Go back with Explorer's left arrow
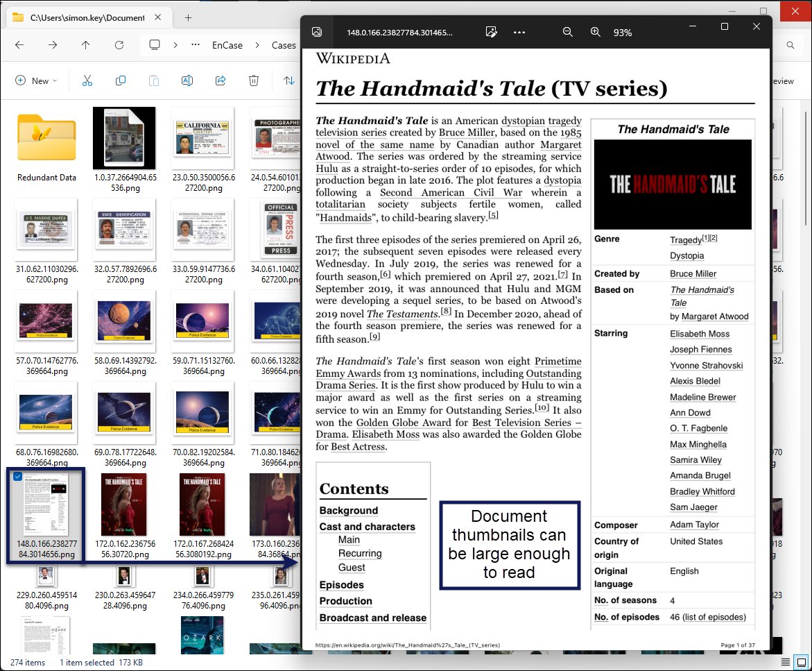This screenshot has width=812, height=671. [x=19, y=45]
